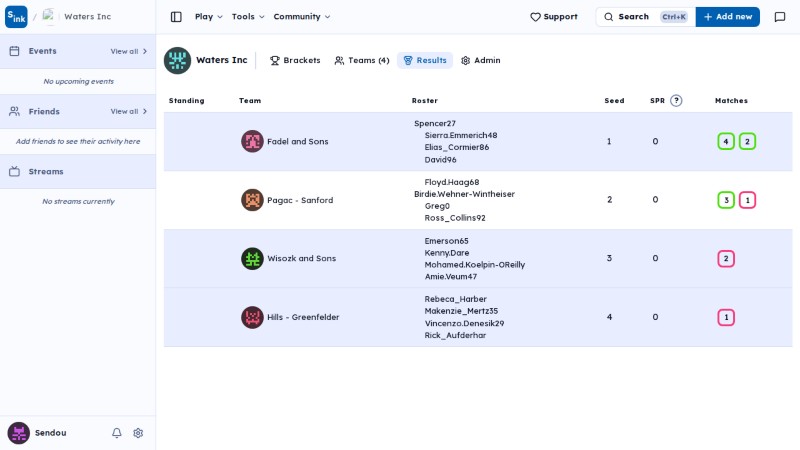Click the Waters Inc tournament avatar

click(x=177, y=60)
